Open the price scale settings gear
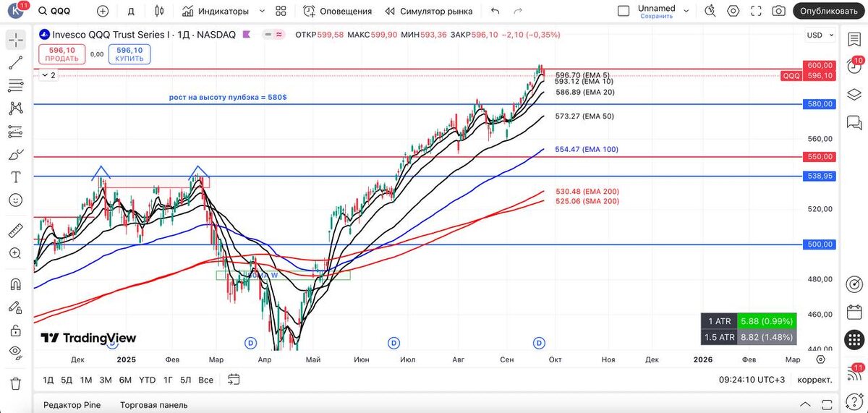Image resolution: width=868 pixels, height=413 pixels. (x=820, y=359)
